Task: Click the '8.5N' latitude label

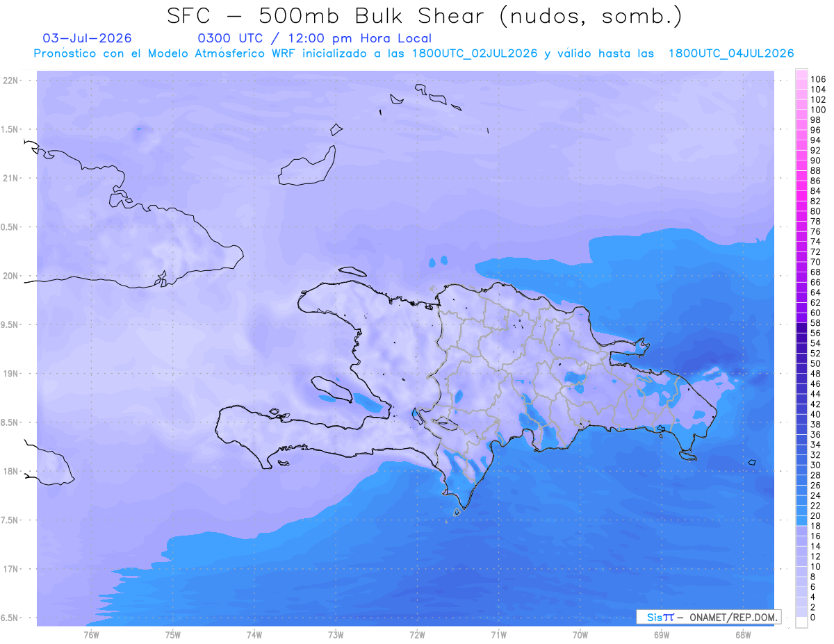Action: 10,422
